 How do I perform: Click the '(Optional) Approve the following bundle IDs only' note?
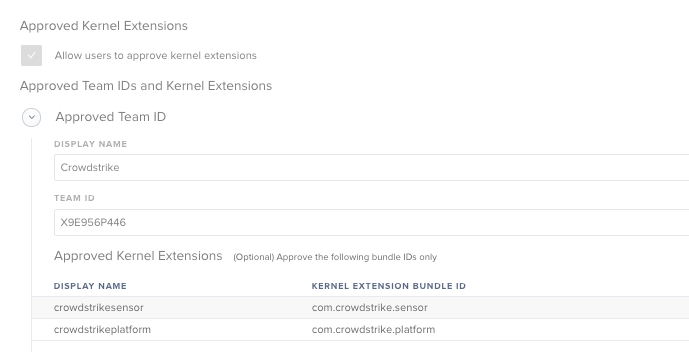(x=335, y=257)
